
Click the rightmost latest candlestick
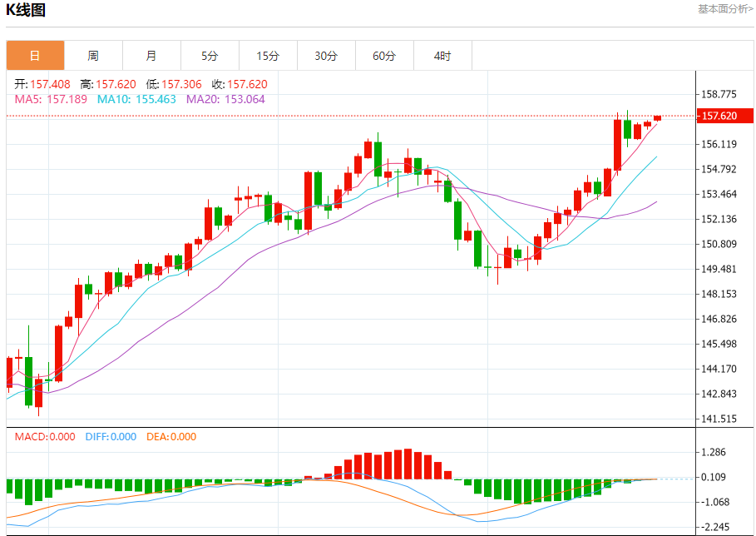click(657, 118)
